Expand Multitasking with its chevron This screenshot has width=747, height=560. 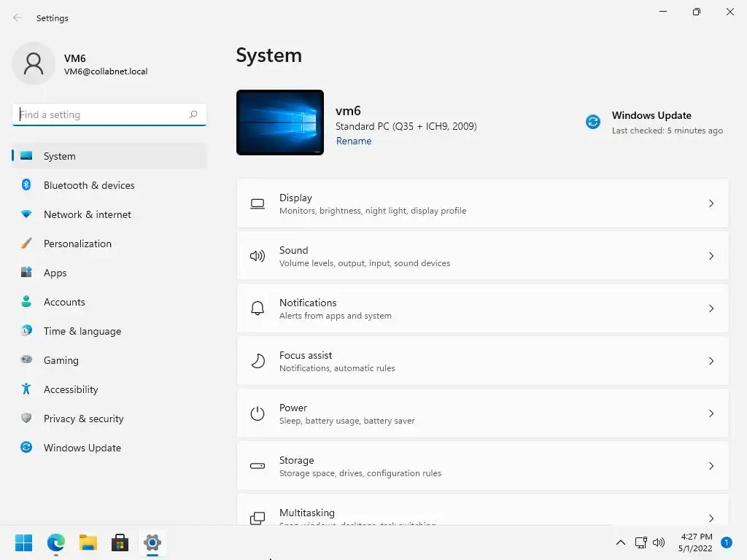711,518
